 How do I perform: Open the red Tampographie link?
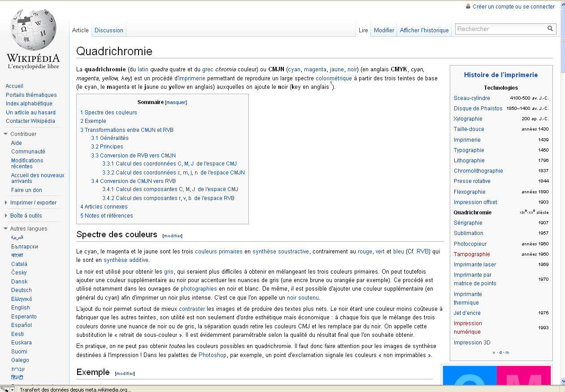point(472,254)
